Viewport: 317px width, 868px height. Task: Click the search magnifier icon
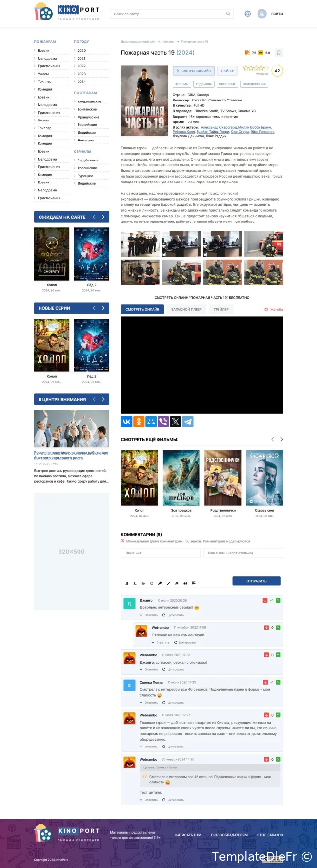click(228, 14)
